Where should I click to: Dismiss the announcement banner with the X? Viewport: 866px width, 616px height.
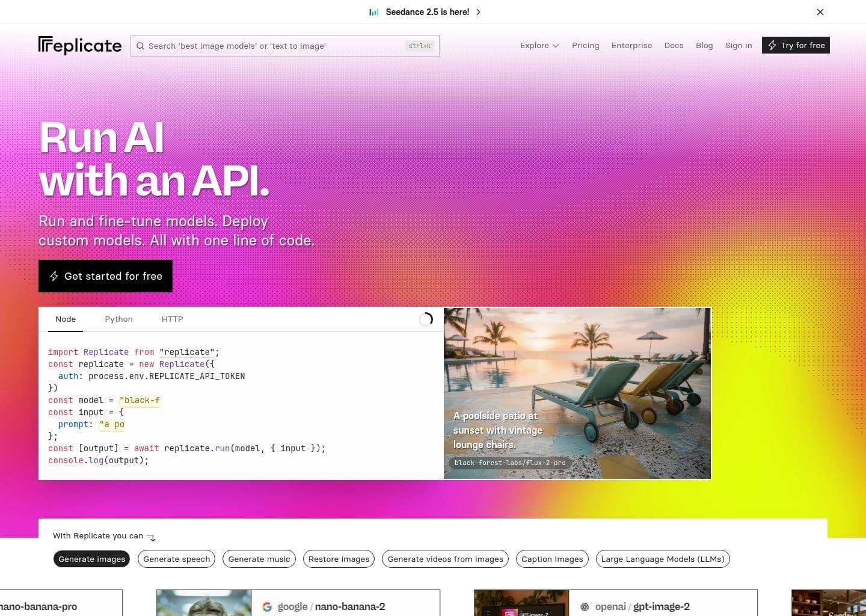click(x=820, y=12)
